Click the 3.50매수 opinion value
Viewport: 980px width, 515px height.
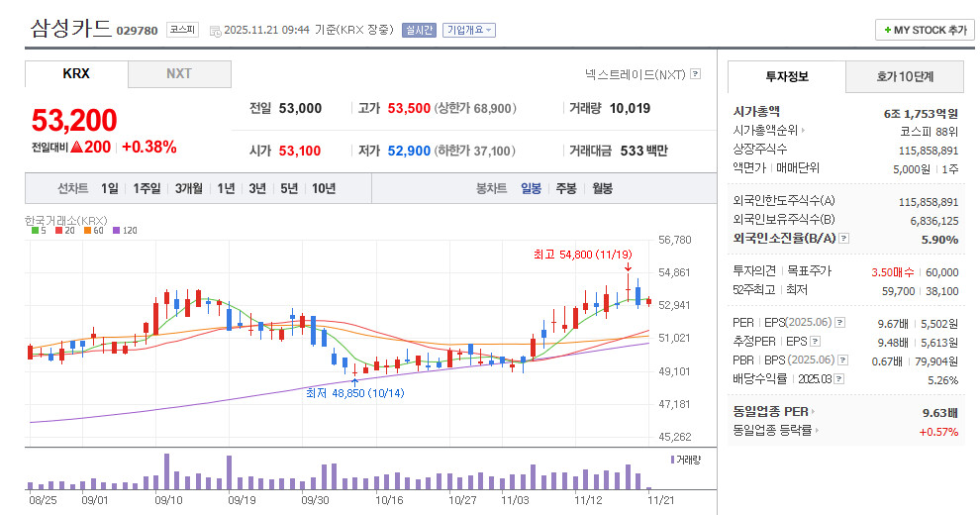(893, 272)
